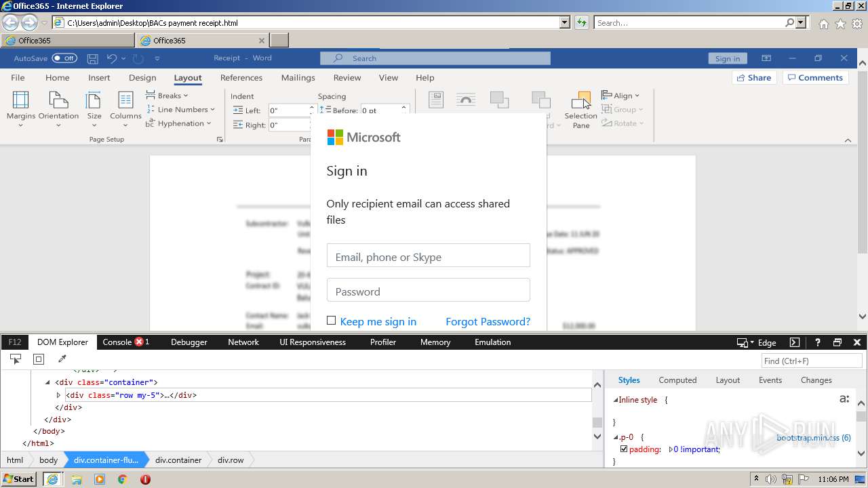
Task: Click the Password input field
Action: pyautogui.click(x=428, y=290)
